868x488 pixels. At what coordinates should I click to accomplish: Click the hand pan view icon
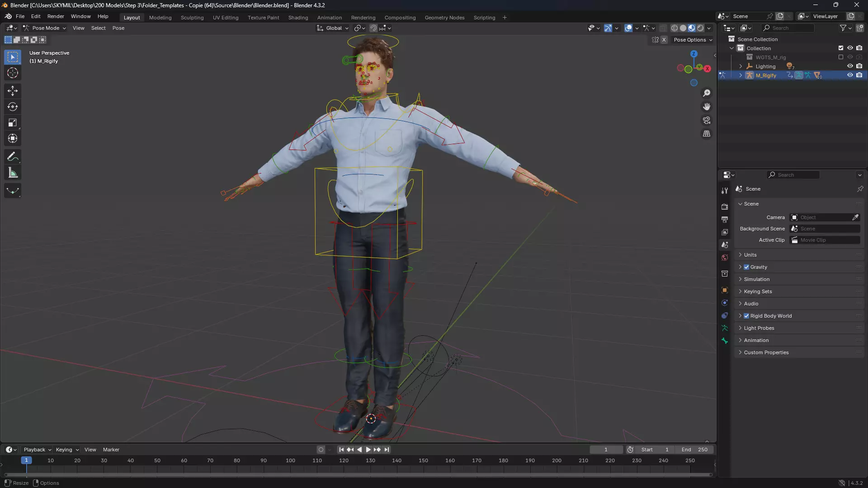707,107
